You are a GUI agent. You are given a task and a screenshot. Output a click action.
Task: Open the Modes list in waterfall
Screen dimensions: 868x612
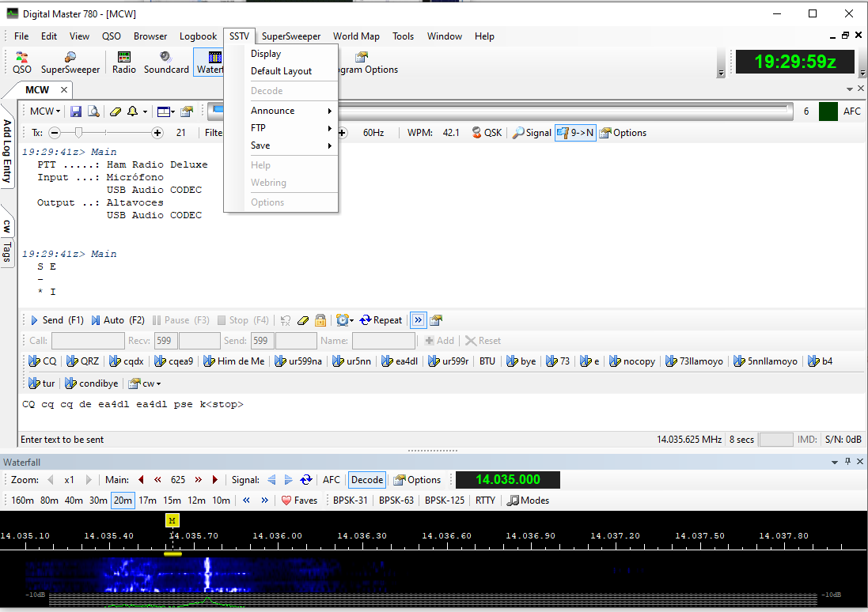tap(529, 501)
